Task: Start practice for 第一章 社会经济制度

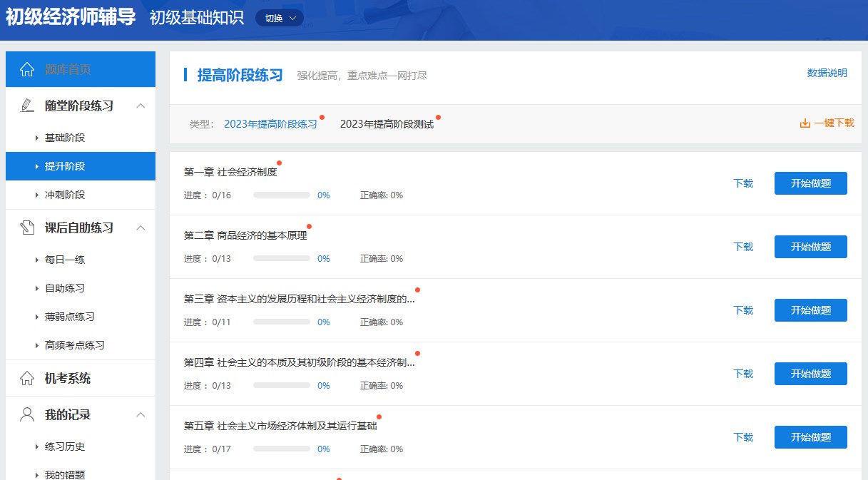Action: tap(810, 183)
